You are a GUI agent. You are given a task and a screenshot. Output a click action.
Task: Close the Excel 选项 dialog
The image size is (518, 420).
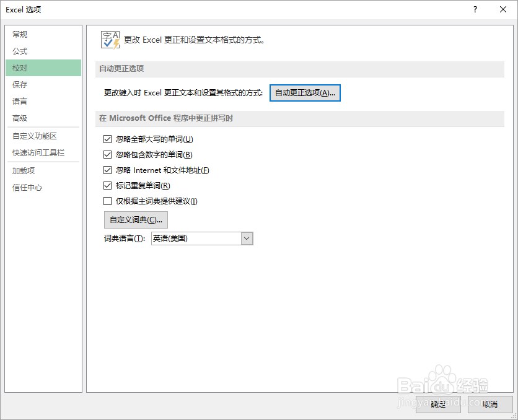point(503,9)
